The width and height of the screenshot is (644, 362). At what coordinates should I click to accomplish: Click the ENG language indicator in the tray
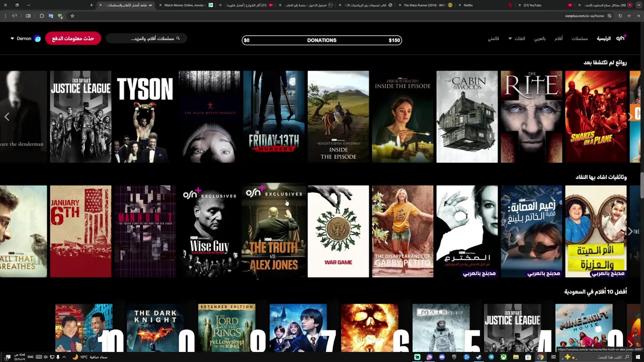[x=30, y=357]
